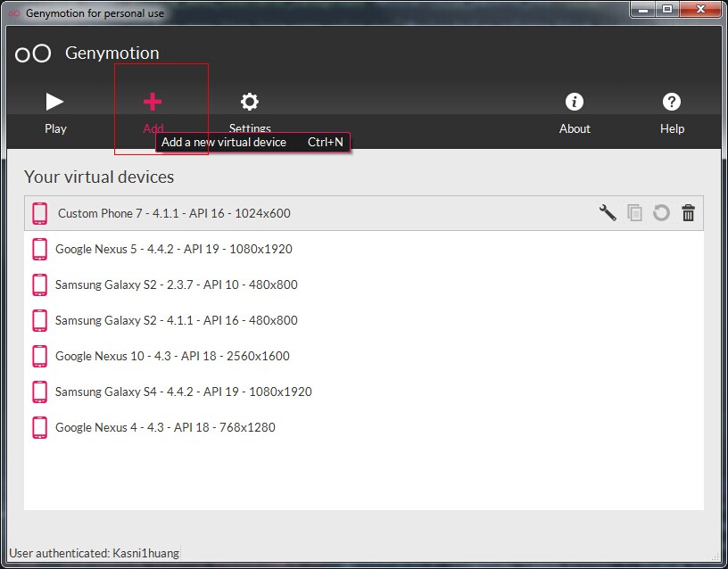Click the Play button to start the device
728x569 pixels.
[55, 103]
